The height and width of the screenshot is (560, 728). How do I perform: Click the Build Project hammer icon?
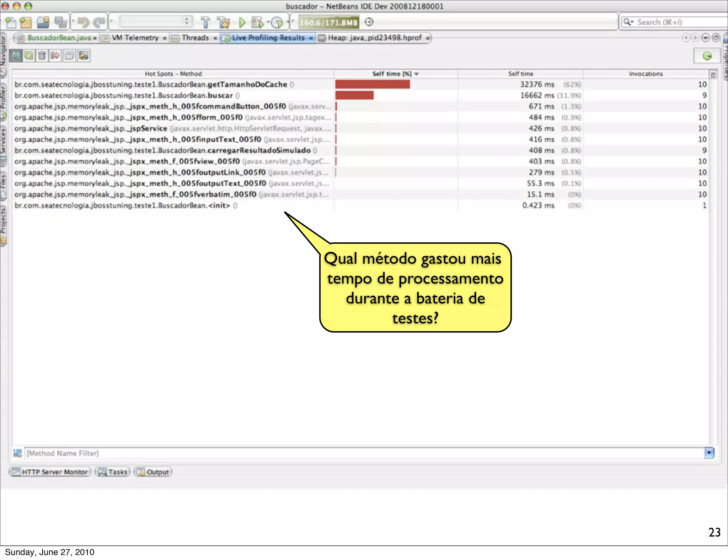click(x=205, y=22)
